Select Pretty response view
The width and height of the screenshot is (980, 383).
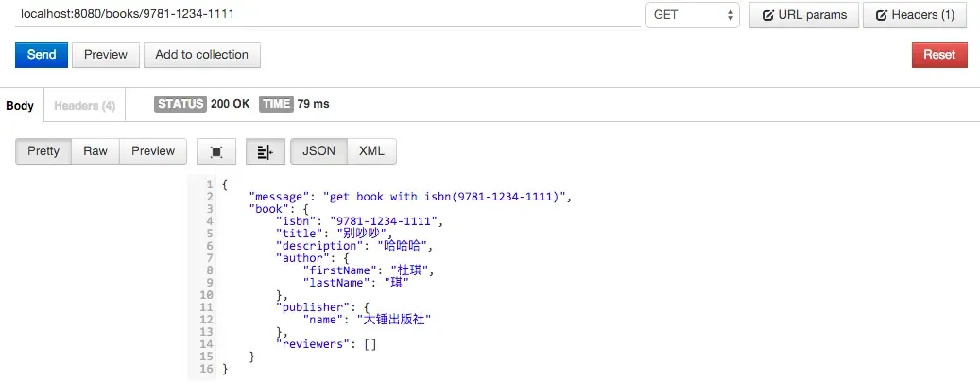(43, 150)
